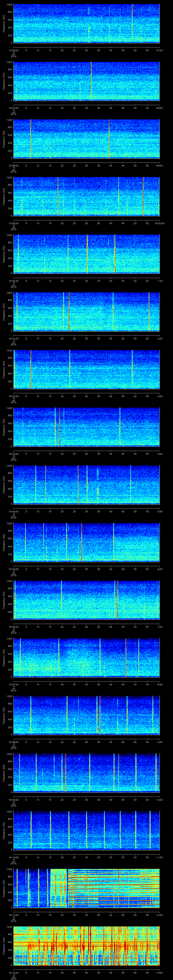This screenshot has height=980, width=173.
Task: Open the spectrogram panel starting at 15:58:00
Action: click(87, 139)
